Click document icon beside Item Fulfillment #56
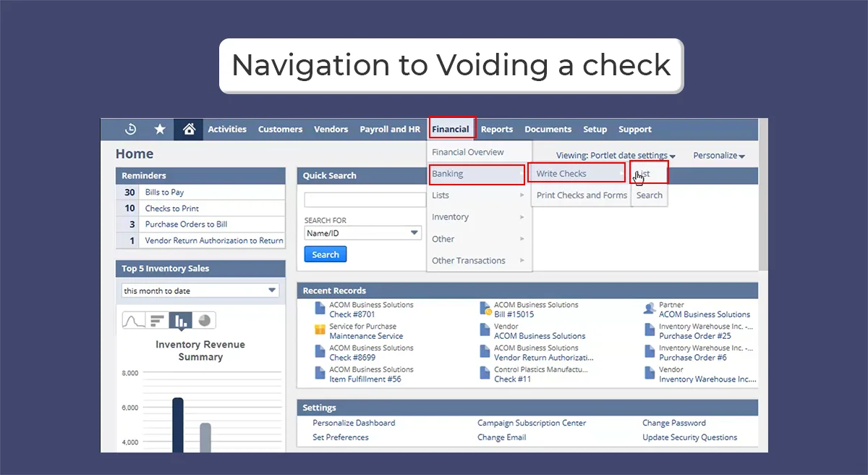Screen dimensions: 868x475 [320, 374]
